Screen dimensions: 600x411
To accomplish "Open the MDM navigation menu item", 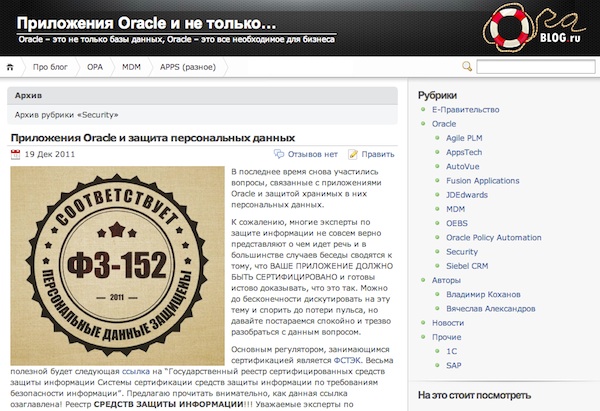I will click(x=131, y=67).
